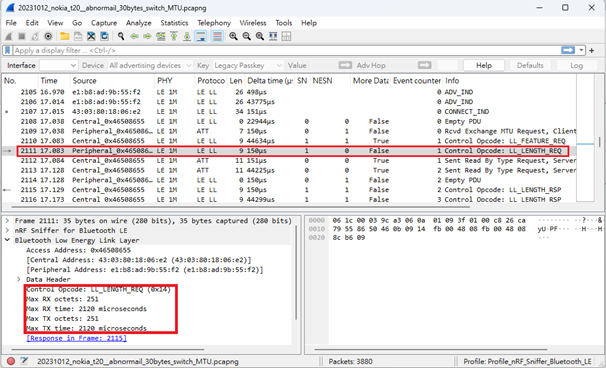Click Max RX octets: 251 field
Screen dimensions: 606x368
pyautogui.click(x=62, y=299)
